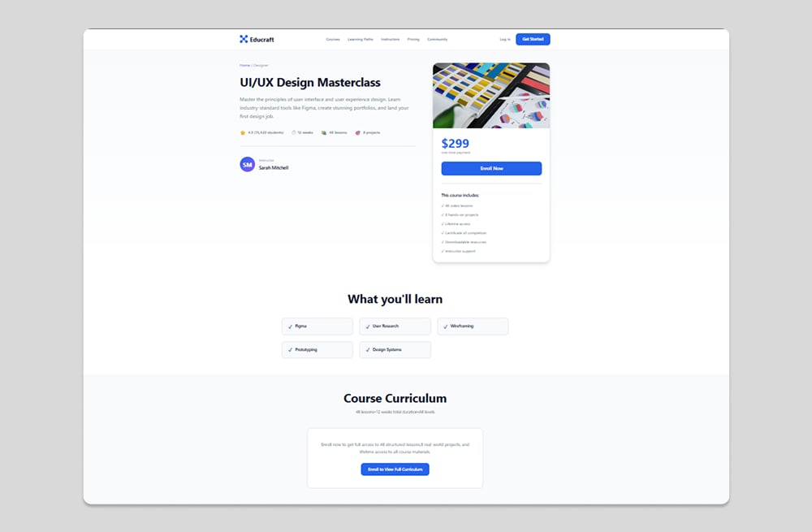Click the Educraft logo icon
Viewport: 812px width, 532px height.
coord(244,39)
